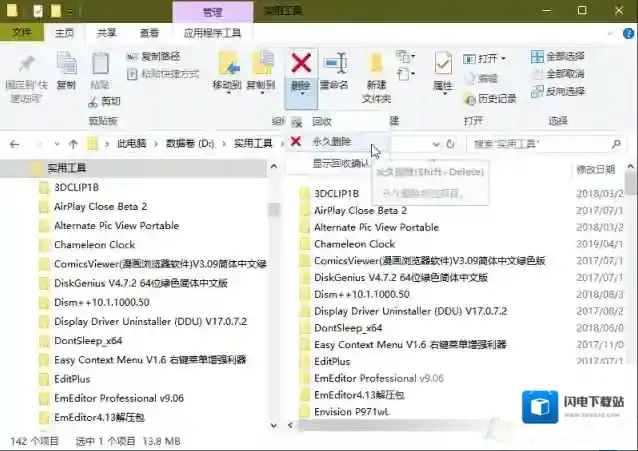Click Select all (全部选择)
This screenshot has height=451, width=638.
[558, 57]
